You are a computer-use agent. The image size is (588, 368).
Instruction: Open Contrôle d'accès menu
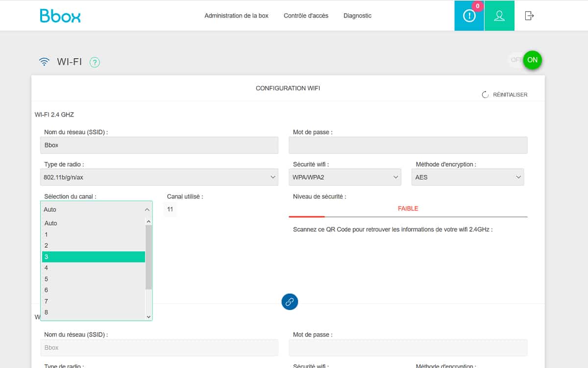click(306, 16)
